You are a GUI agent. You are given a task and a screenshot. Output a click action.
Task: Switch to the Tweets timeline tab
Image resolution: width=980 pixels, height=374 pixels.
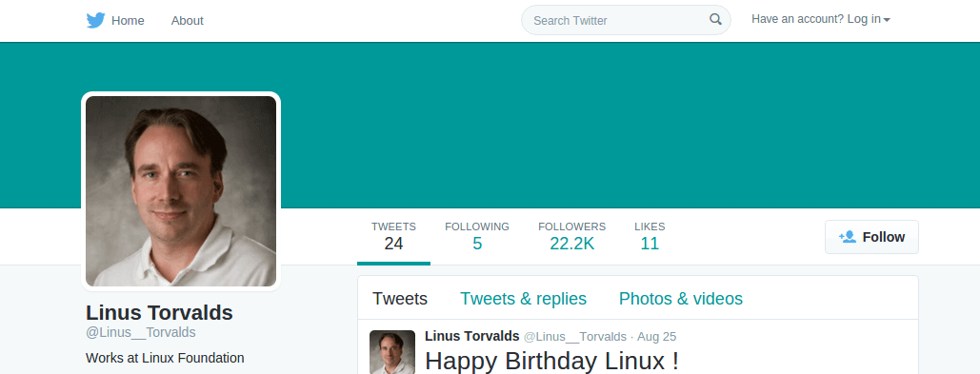(x=400, y=299)
